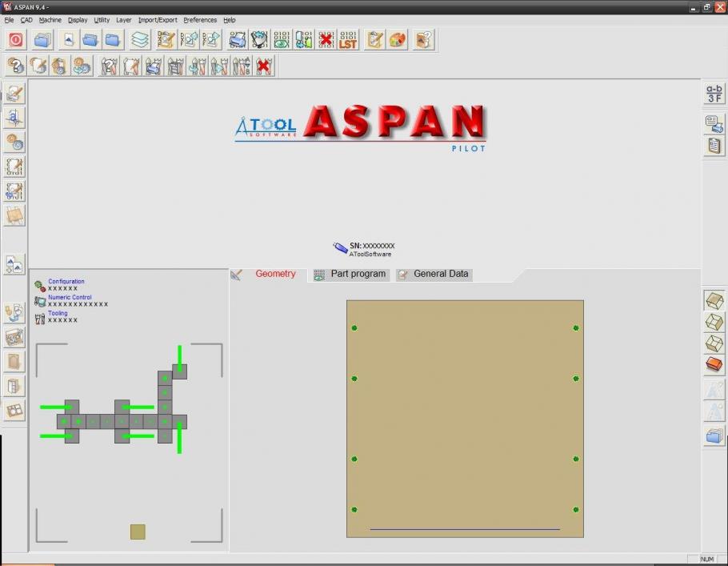The height and width of the screenshot is (566, 728).
Task: Open the Machine menu
Action: click(x=50, y=20)
